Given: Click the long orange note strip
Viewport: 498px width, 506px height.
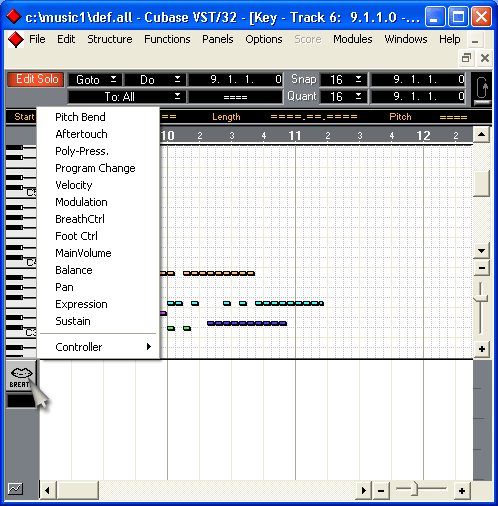Looking at the screenshot, I should click(219, 273).
